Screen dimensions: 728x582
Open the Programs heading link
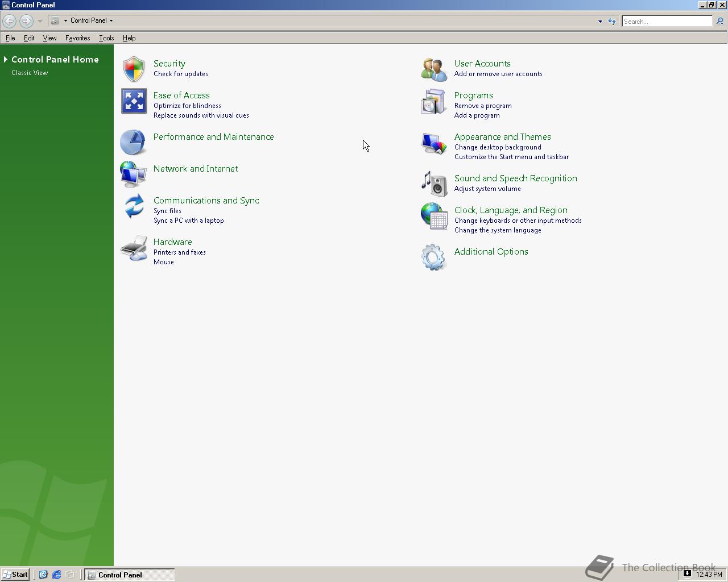pos(474,95)
